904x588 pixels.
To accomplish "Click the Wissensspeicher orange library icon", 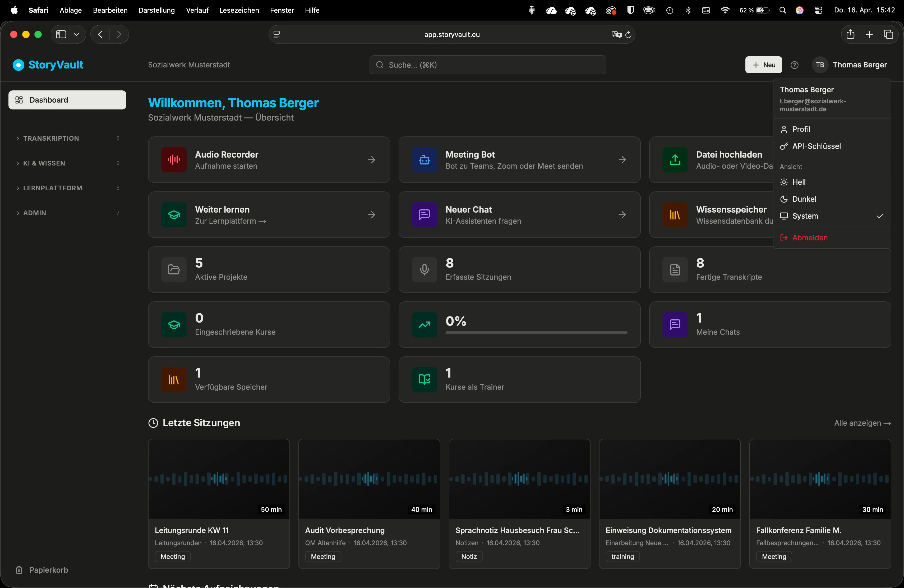I will [675, 215].
